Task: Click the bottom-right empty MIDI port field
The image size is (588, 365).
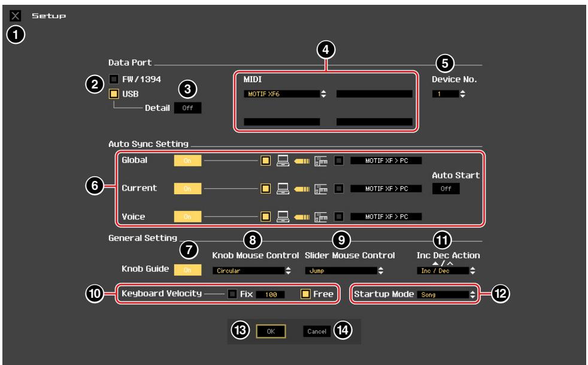Action: 374,122
